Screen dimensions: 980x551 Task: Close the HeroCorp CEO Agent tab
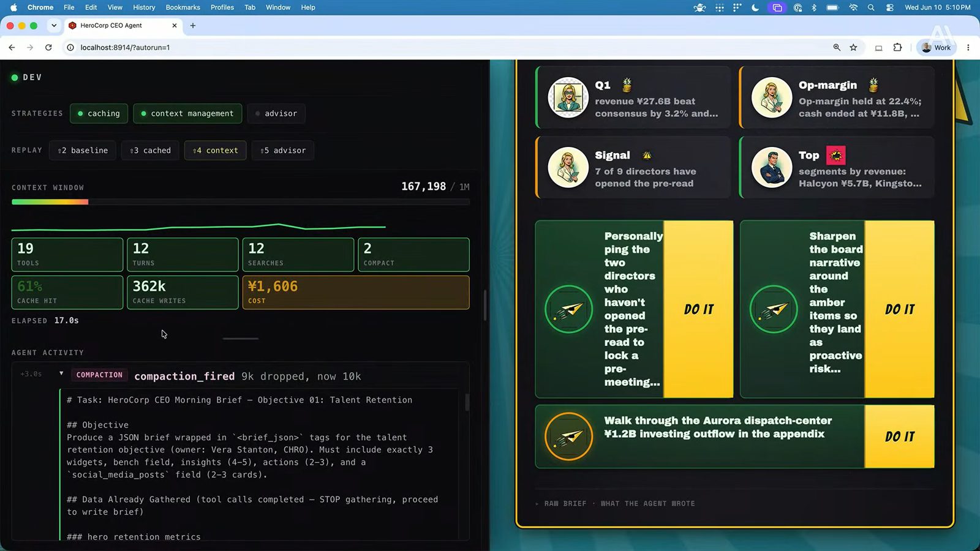click(175, 26)
